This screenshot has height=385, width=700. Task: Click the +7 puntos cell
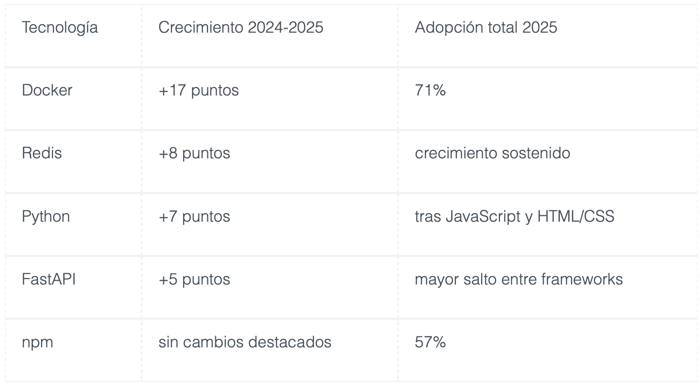click(x=194, y=217)
